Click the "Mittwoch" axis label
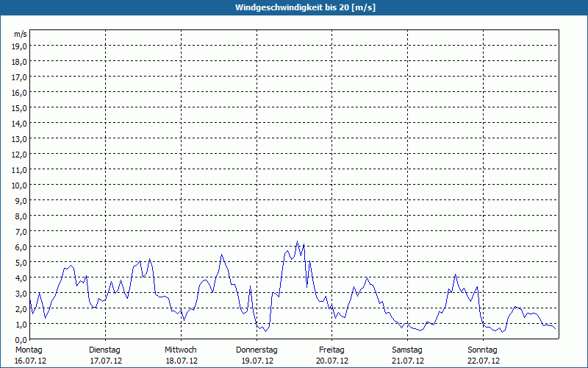Screen dimensions: 588x368 point(181,350)
